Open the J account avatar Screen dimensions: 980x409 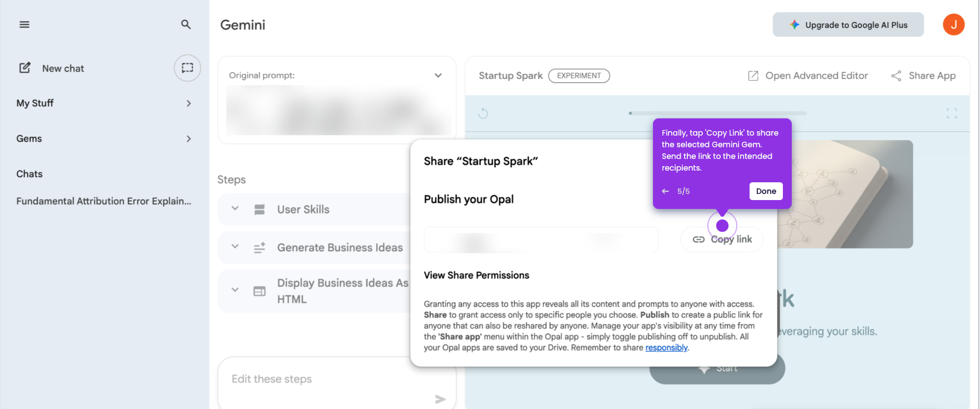(953, 24)
